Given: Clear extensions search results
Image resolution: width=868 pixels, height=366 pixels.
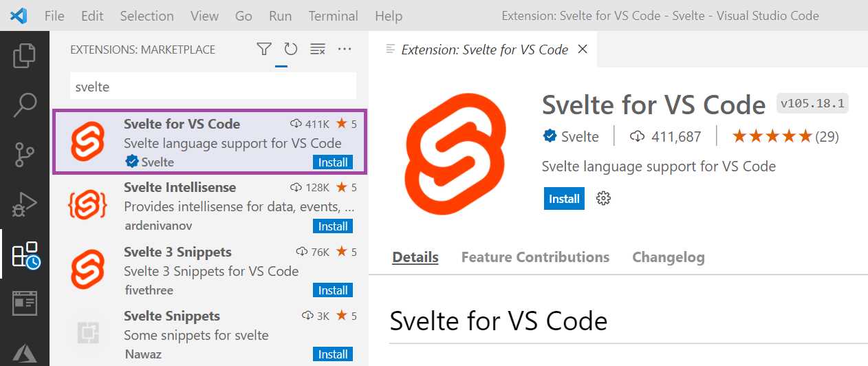Looking at the screenshot, I should coord(317,50).
